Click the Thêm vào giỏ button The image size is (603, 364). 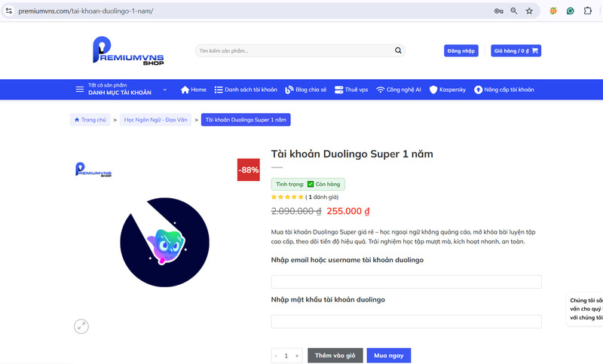coord(335,356)
